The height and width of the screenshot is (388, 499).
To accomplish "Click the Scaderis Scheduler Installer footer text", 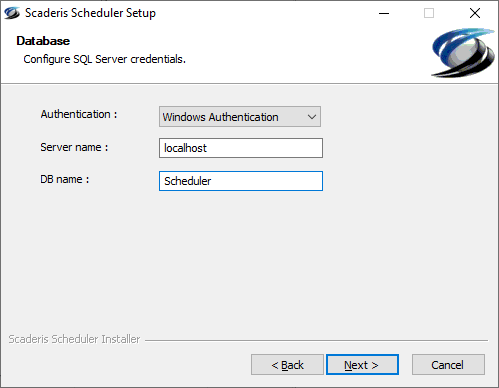I will (x=74, y=339).
